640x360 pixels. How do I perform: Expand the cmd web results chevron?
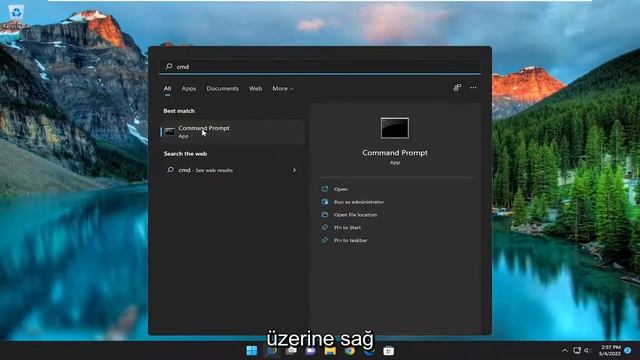(294, 170)
